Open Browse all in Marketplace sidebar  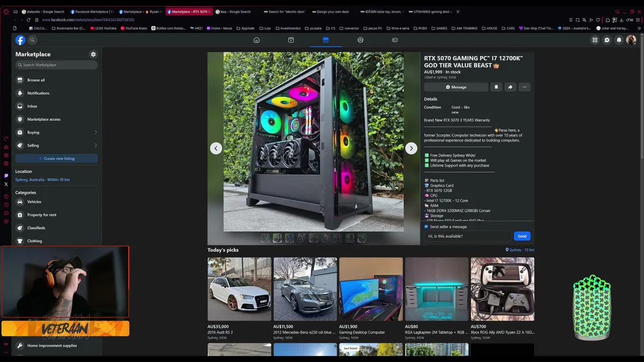click(x=56, y=80)
